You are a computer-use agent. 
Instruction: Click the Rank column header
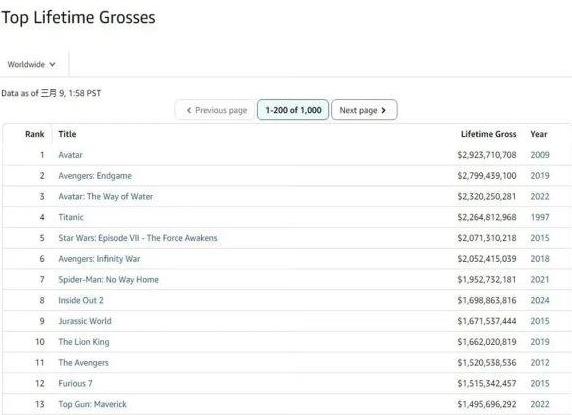pos(35,134)
